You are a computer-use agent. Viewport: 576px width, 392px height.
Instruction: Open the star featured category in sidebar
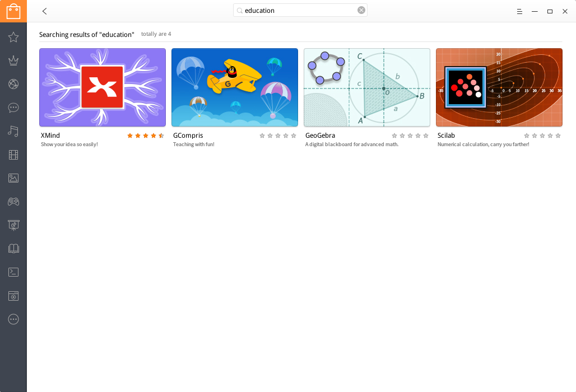[x=13, y=37]
